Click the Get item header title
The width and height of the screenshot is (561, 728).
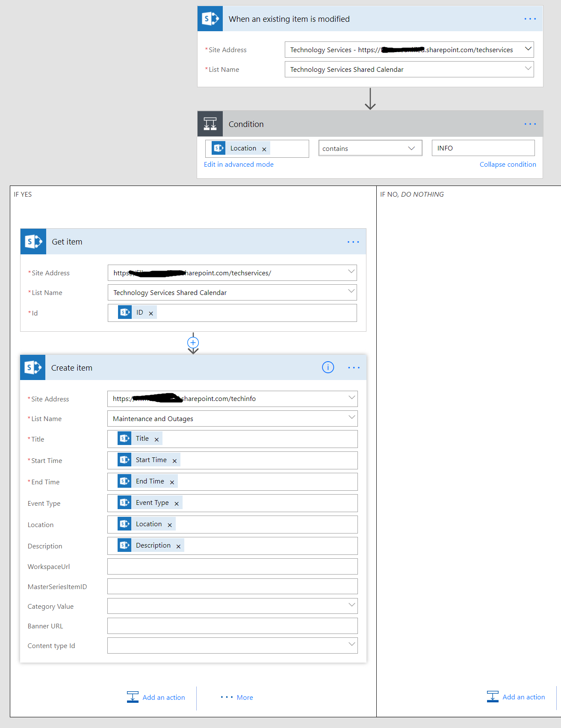[67, 242]
